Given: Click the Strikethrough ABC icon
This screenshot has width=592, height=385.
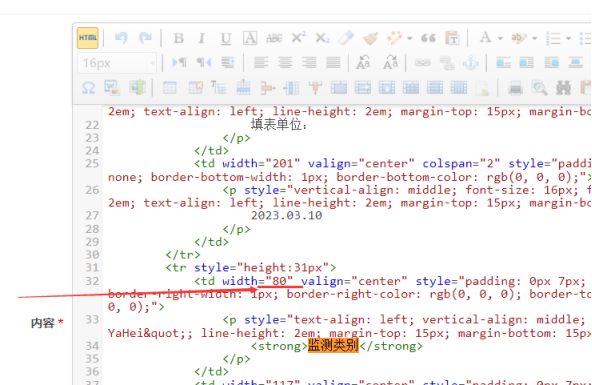Looking at the screenshot, I should [274, 38].
